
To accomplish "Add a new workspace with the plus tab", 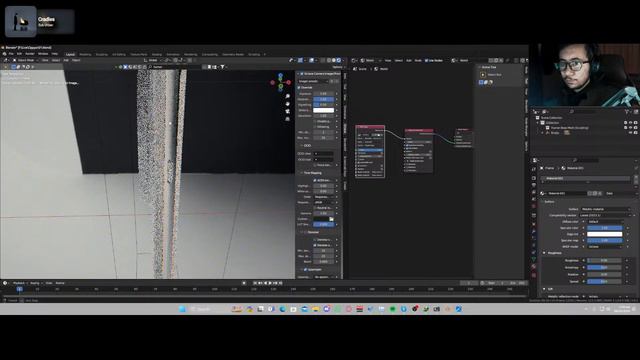I will pos(264,54).
